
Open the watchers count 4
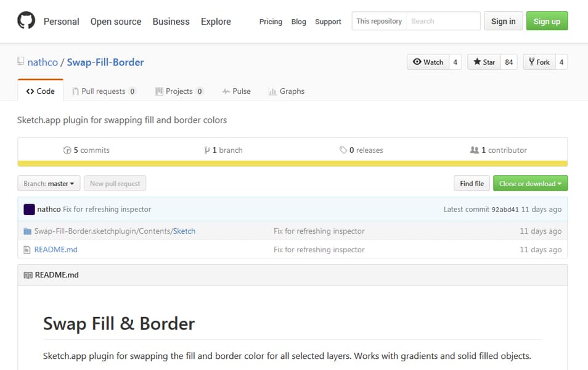tap(455, 62)
